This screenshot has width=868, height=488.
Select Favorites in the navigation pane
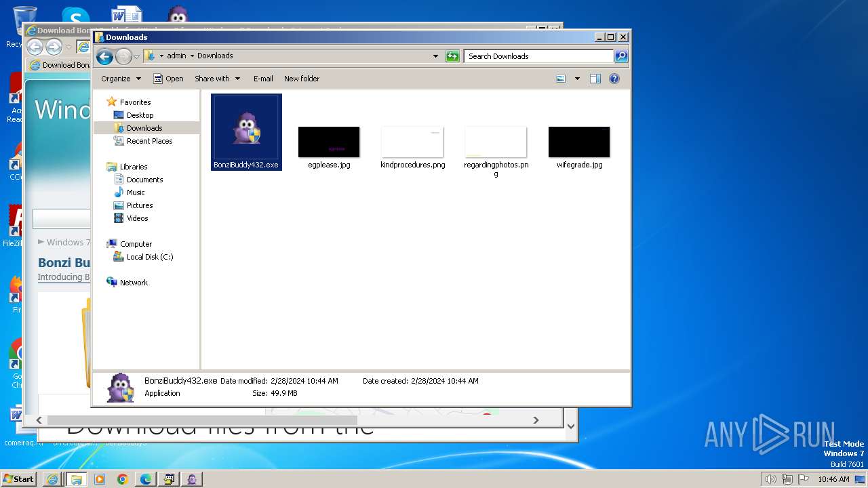(x=135, y=102)
